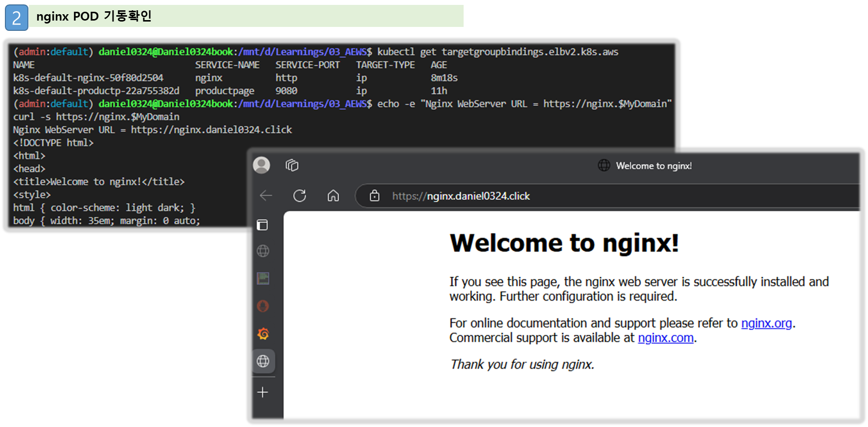
Task: Click the SERVICE-PORT column header in terminal
Action: coord(307,65)
